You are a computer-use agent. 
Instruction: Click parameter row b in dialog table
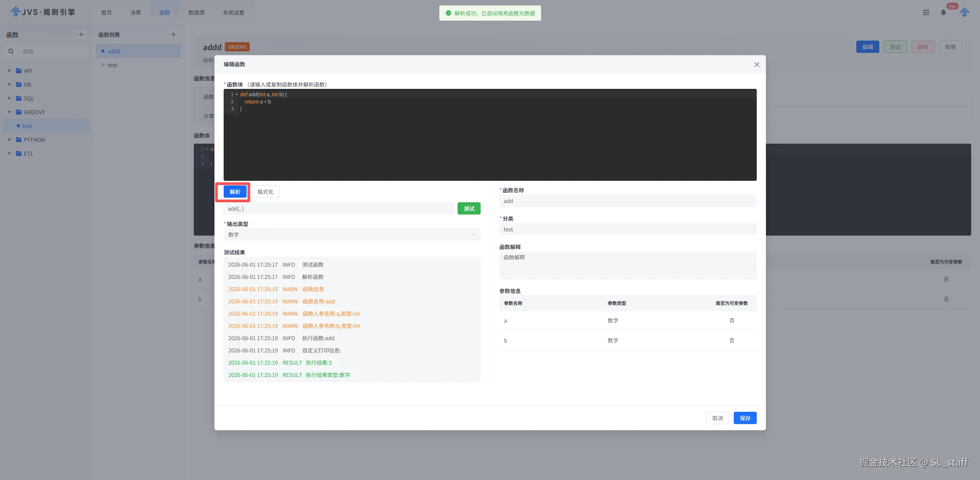pyautogui.click(x=628, y=341)
